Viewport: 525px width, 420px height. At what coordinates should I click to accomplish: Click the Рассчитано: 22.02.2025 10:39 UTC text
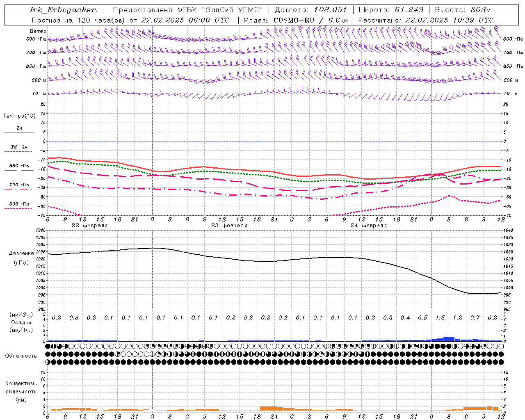coord(425,20)
